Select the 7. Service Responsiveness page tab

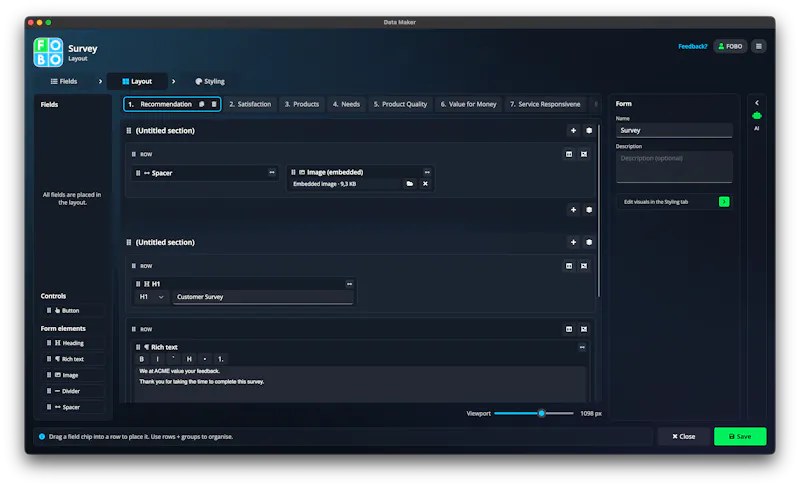click(x=545, y=104)
